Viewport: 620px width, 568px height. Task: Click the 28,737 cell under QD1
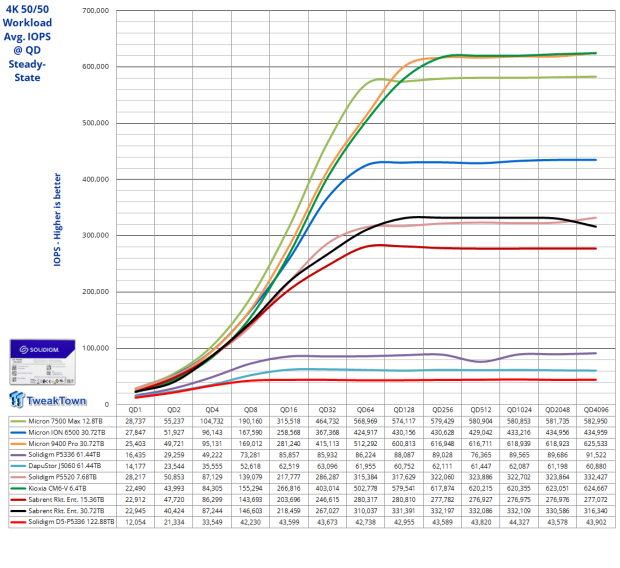[135, 421]
